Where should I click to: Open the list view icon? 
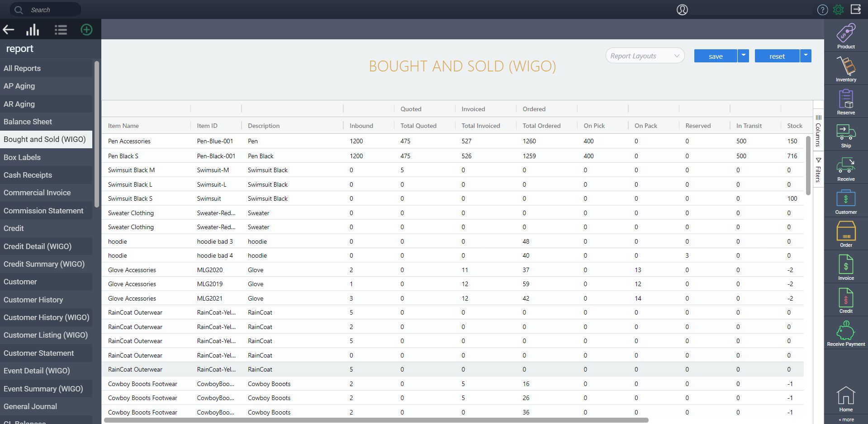(61, 30)
